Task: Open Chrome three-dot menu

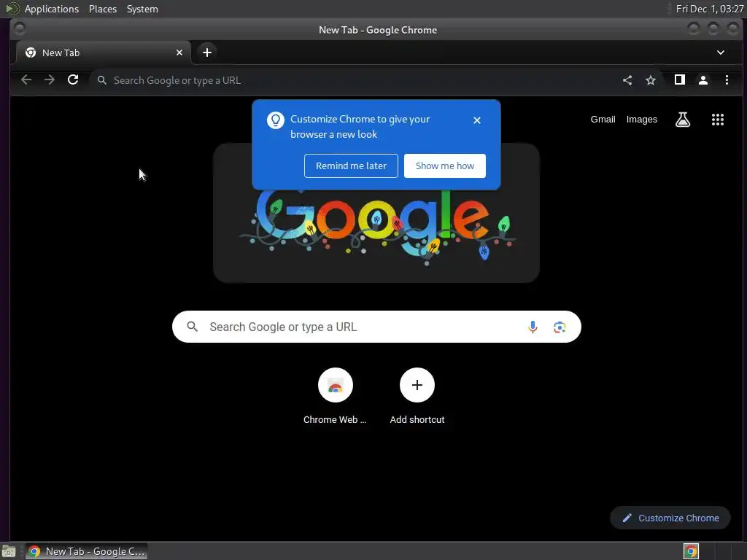Action: (x=727, y=80)
